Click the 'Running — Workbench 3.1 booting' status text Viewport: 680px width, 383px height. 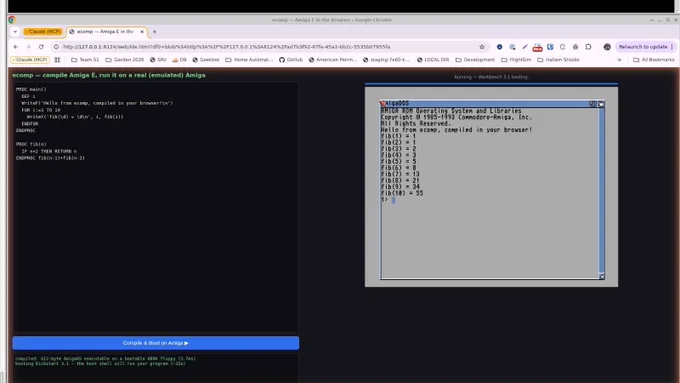[x=491, y=77]
